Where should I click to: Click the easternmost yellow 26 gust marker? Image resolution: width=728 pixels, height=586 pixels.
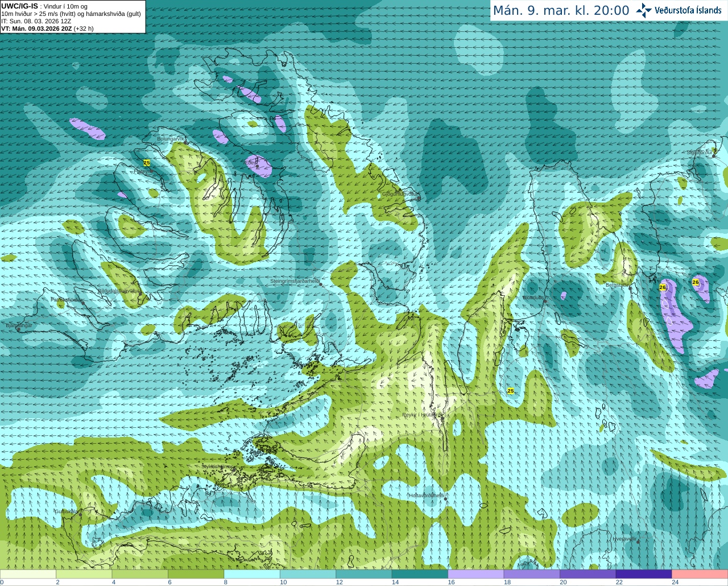[x=696, y=282]
